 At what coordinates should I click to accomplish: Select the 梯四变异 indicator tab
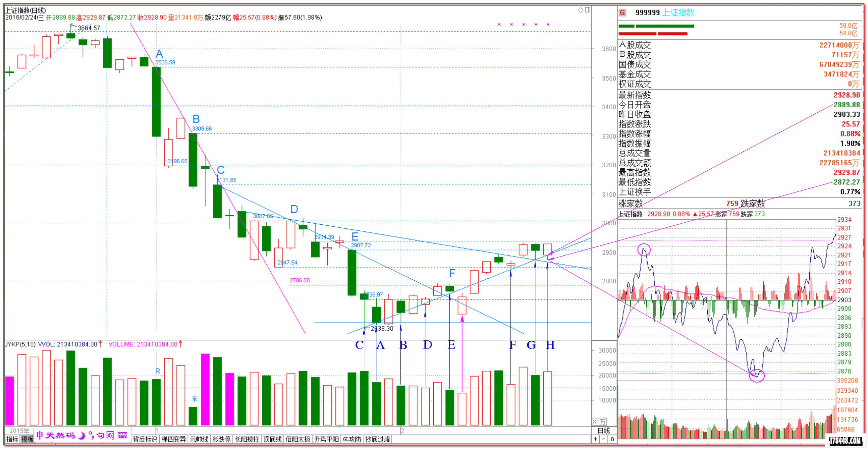(174, 439)
